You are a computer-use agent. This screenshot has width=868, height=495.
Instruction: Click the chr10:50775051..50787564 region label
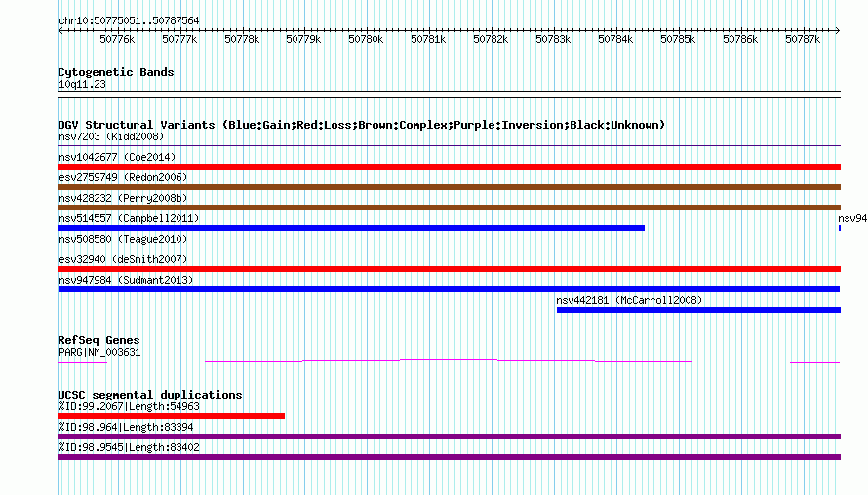point(129,21)
